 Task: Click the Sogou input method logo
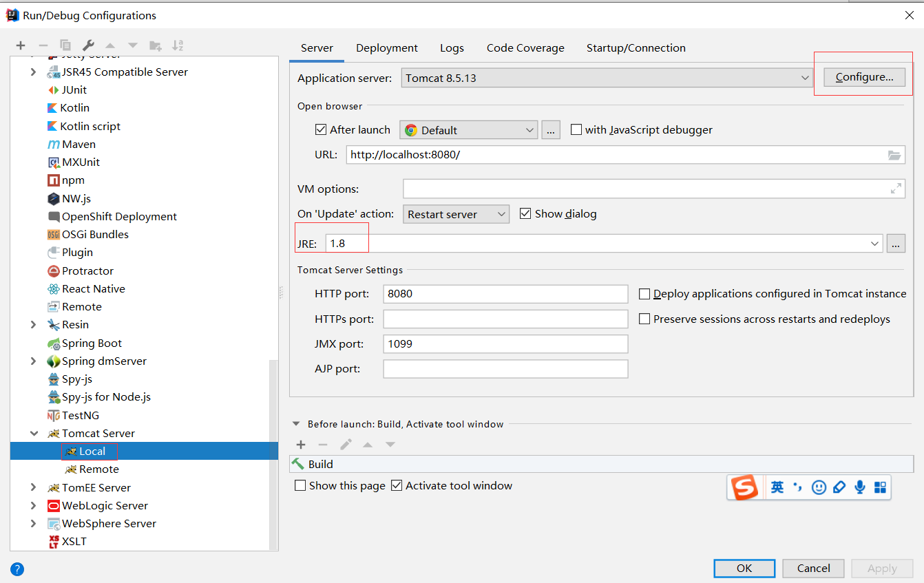[744, 487]
